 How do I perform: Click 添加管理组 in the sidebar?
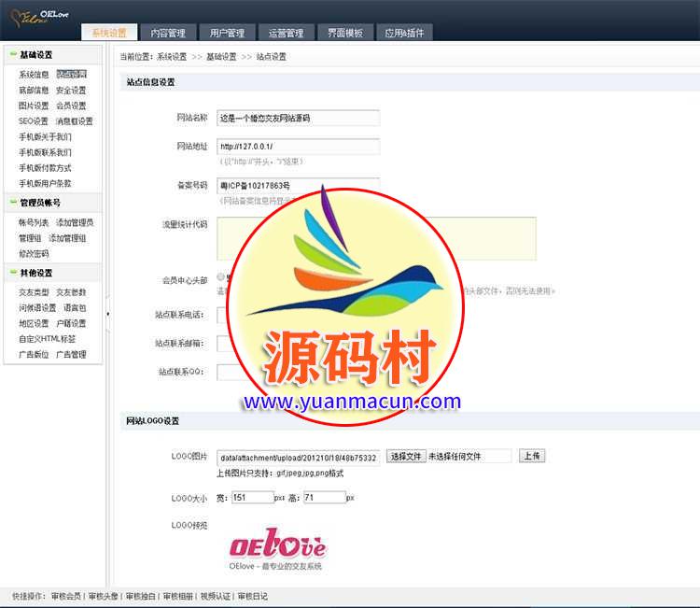(x=67, y=238)
